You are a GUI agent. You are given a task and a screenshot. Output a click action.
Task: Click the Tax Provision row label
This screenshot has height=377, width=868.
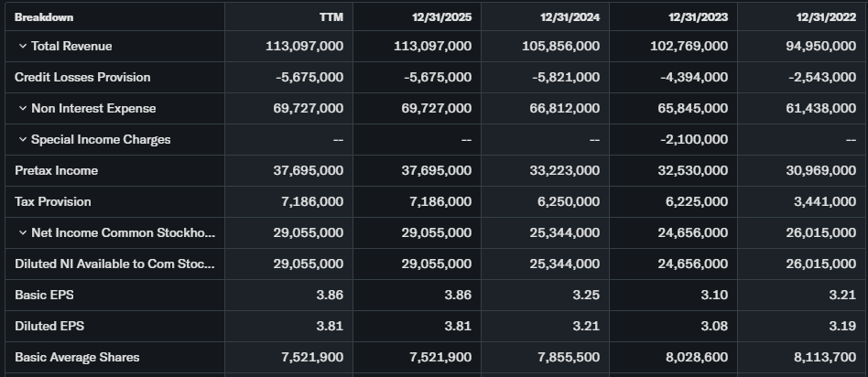53,201
